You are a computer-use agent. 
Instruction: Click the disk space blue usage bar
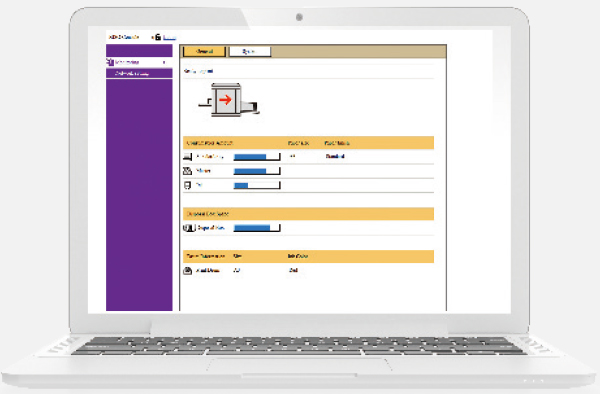(257, 228)
